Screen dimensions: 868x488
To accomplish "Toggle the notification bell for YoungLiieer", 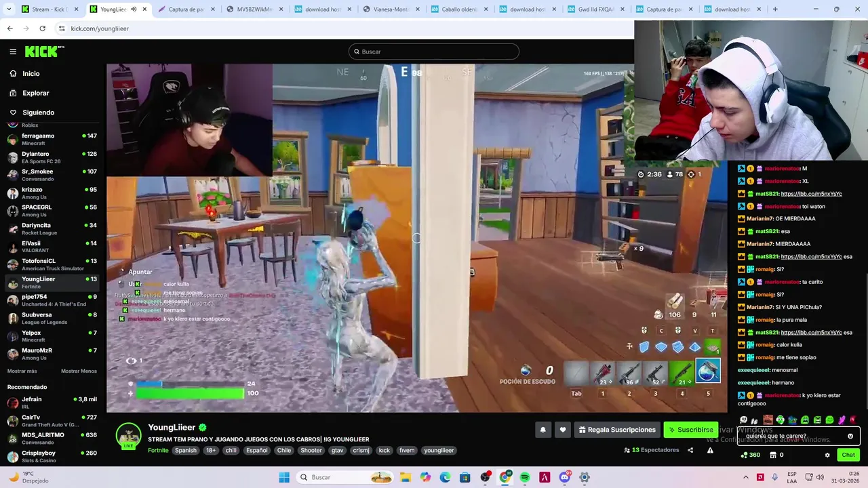I will [542, 430].
